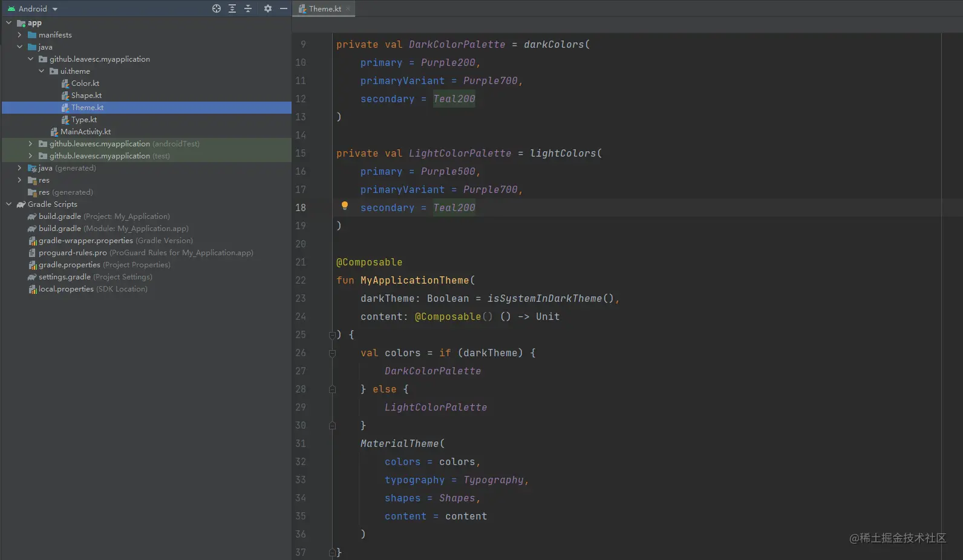Toggle code fold at line 26

[x=332, y=353]
